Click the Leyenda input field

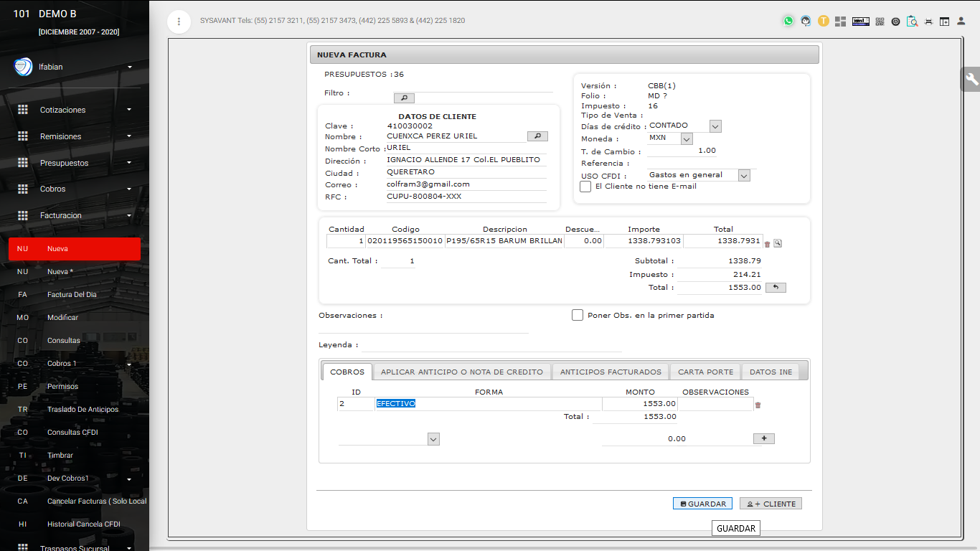[x=491, y=345]
